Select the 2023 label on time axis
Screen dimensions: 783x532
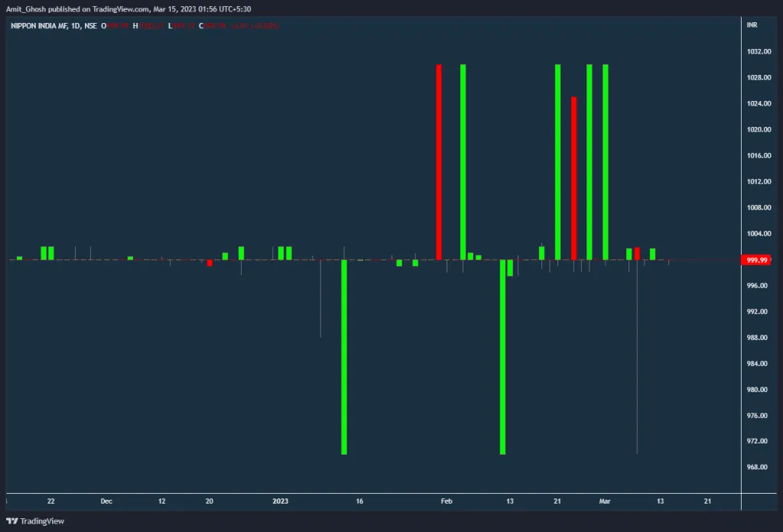(x=281, y=501)
